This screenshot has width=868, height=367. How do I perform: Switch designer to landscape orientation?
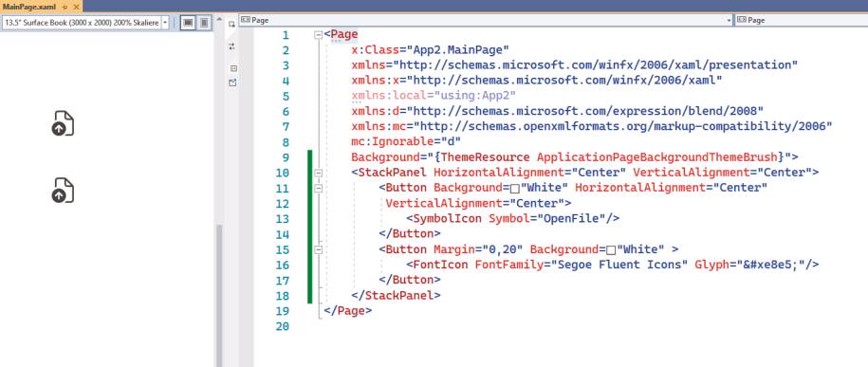[x=188, y=23]
